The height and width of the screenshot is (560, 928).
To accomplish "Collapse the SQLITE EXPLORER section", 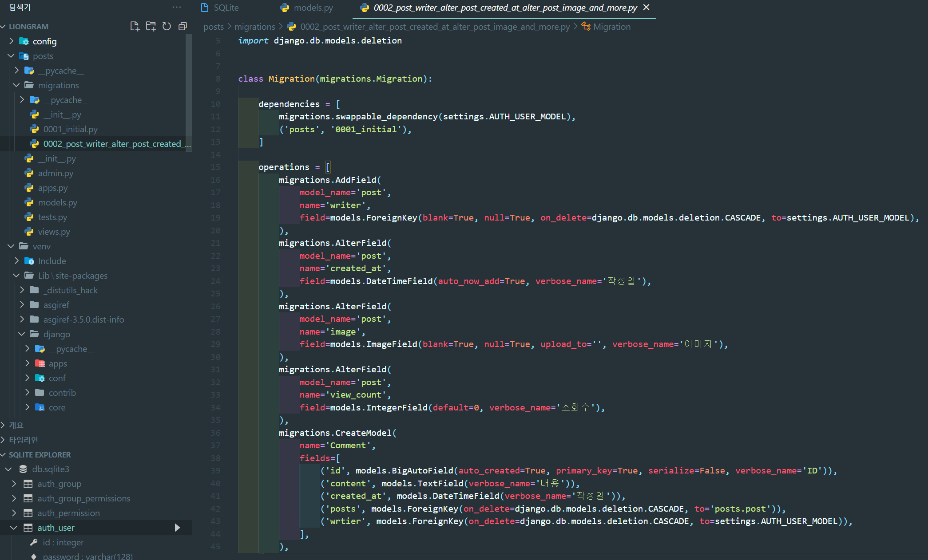I will [x=4, y=455].
